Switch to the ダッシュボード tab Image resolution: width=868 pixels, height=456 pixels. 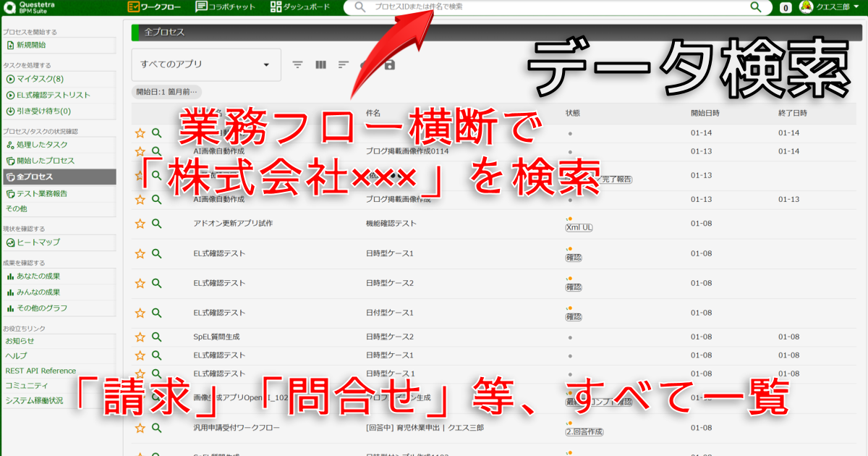pos(299,7)
